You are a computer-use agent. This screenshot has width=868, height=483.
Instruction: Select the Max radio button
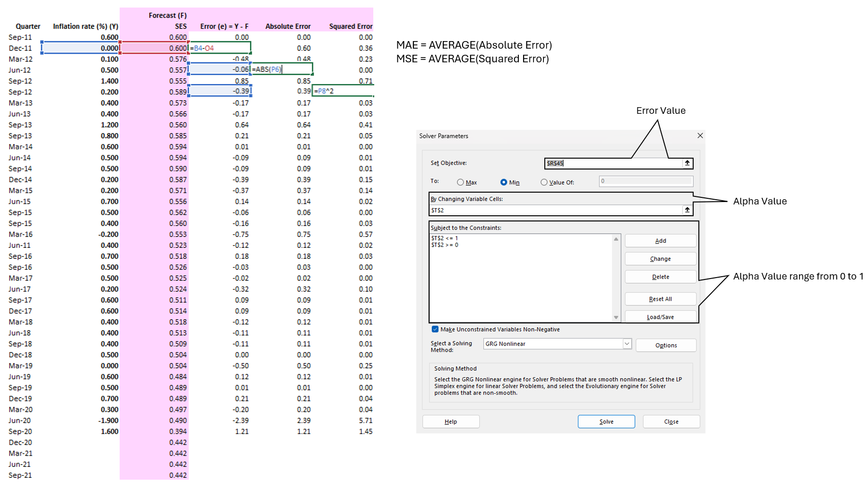pos(460,182)
